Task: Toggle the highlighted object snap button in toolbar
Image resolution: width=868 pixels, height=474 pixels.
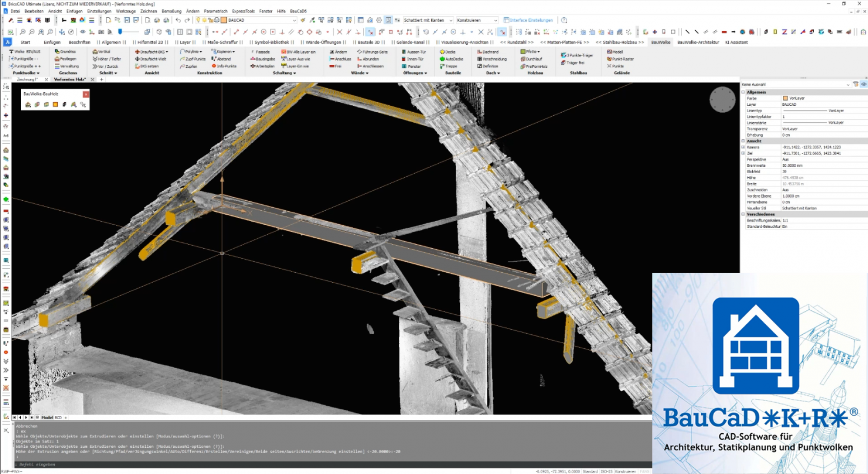Action: pos(370,32)
